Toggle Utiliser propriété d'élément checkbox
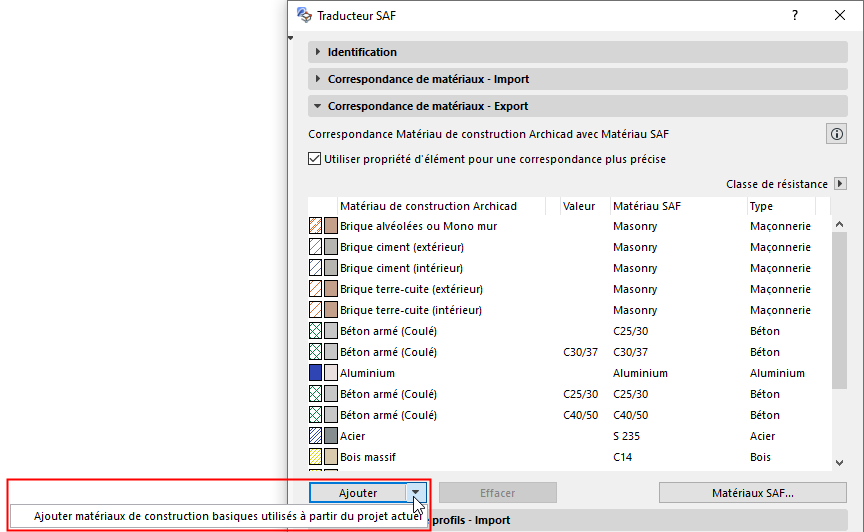The image size is (864, 532). coord(314,159)
